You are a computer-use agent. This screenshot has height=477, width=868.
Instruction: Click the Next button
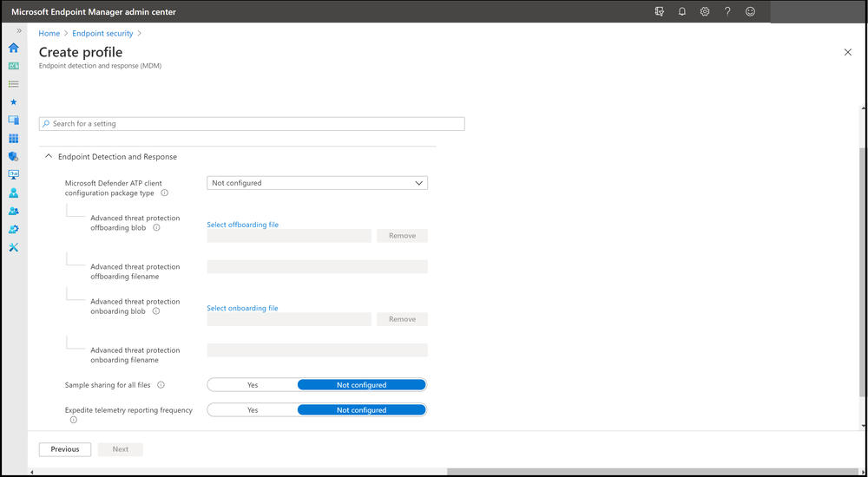(121, 449)
